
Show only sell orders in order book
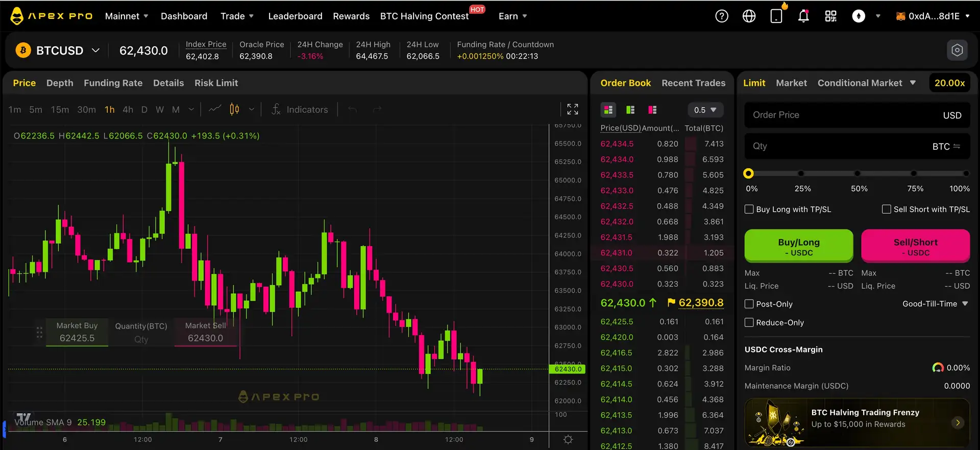652,110
